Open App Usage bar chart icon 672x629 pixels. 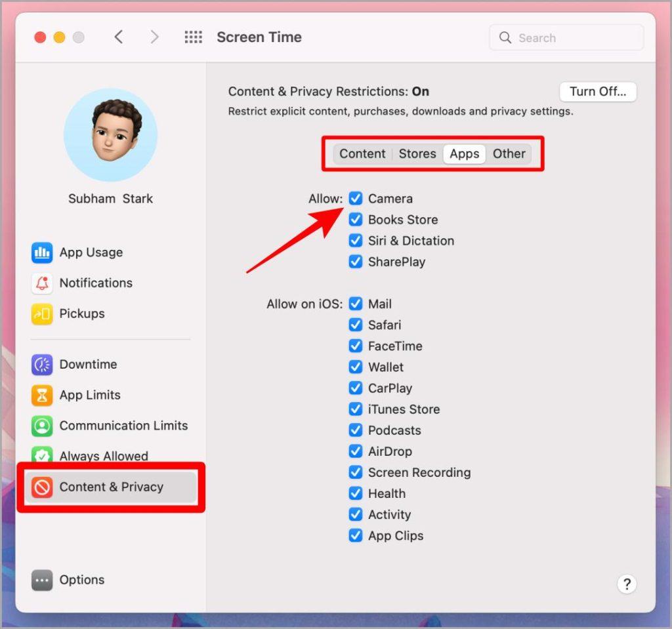[42, 253]
